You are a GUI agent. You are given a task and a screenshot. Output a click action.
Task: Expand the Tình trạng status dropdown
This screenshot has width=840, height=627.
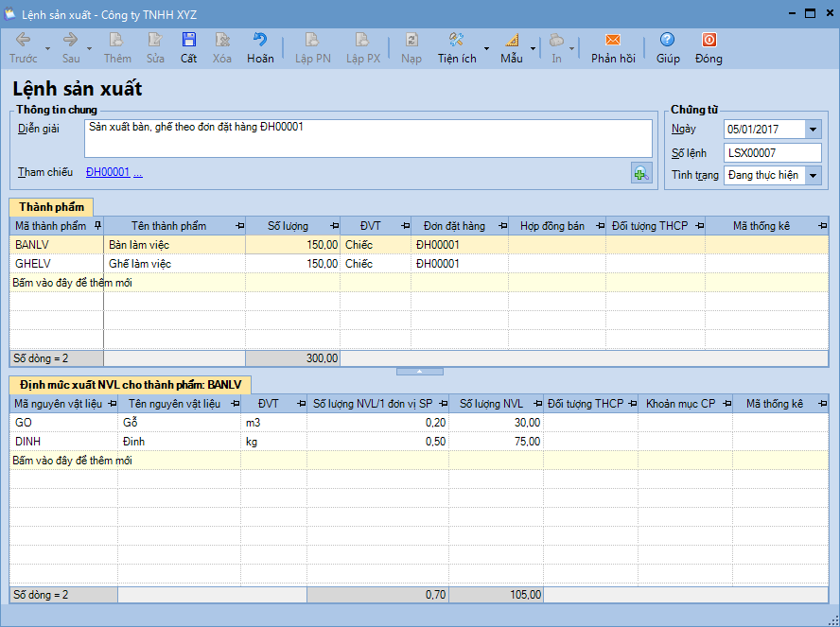pos(813,175)
